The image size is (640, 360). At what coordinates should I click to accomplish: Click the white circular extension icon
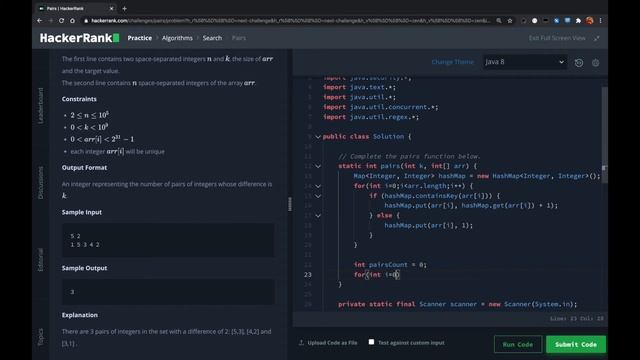click(534, 20)
